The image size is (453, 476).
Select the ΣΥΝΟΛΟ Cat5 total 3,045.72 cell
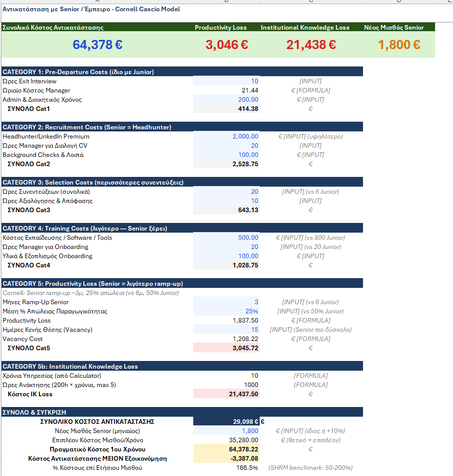(227, 348)
